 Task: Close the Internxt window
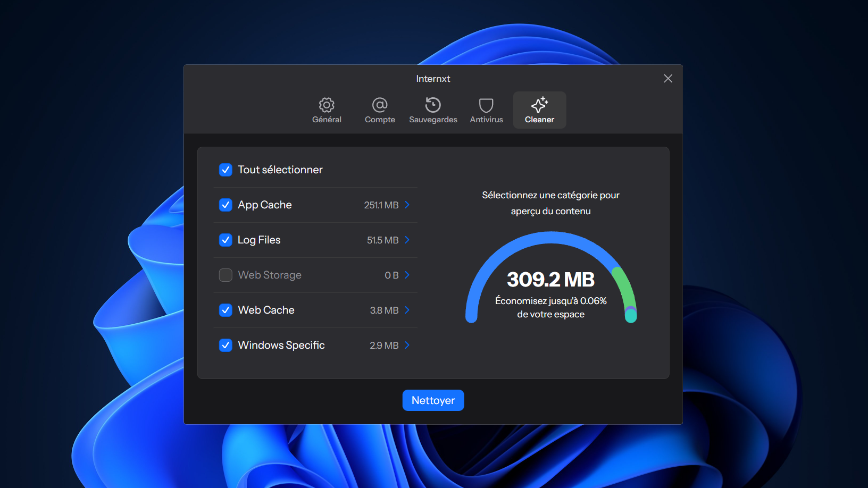pyautogui.click(x=668, y=79)
